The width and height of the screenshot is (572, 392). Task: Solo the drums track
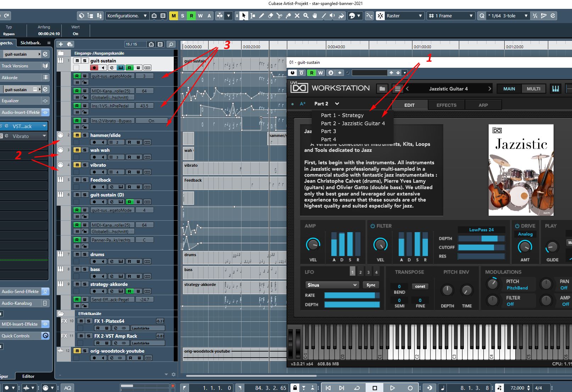(85, 254)
